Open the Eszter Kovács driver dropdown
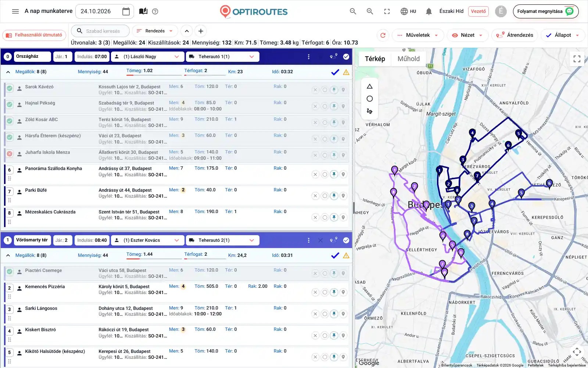 coord(147,240)
